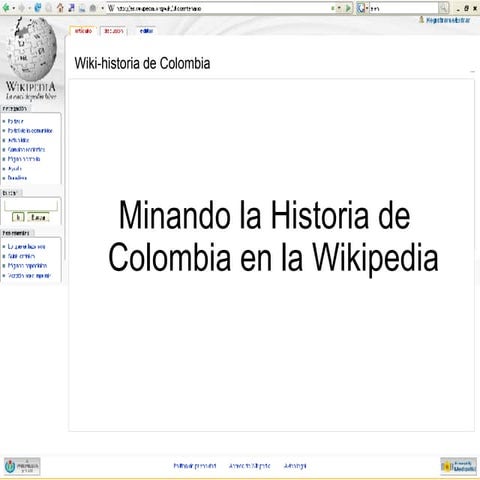
Task: Click the Wiki-historia de Colombia page heading
Action: (142, 63)
